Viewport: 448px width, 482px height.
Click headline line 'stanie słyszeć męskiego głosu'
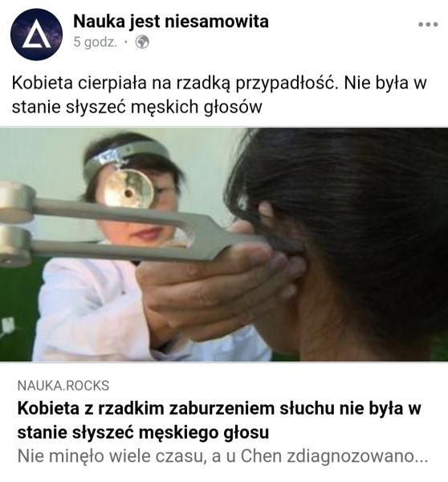[x=143, y=432]
